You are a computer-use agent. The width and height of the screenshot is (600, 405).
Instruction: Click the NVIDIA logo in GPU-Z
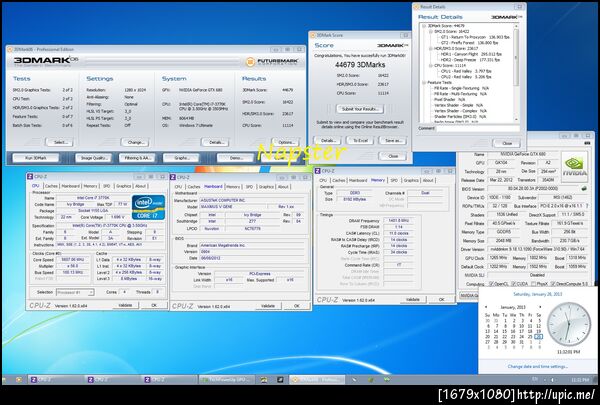pos(574,166)
